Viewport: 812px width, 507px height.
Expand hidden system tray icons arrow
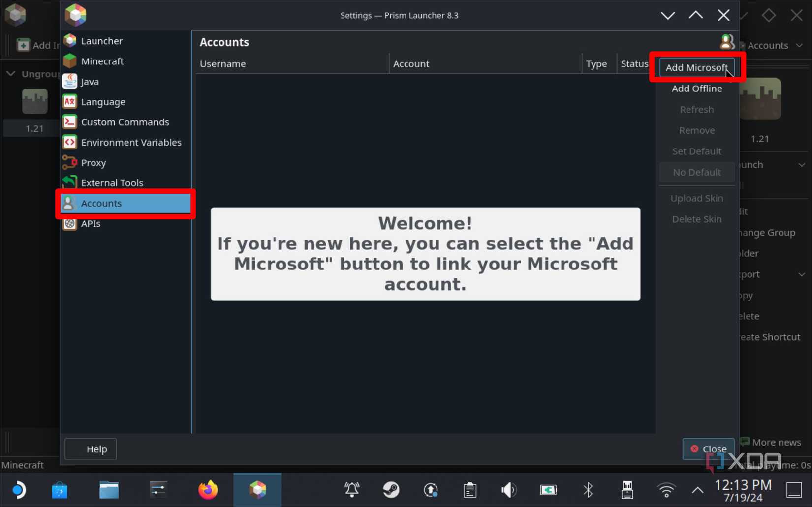pos(697,490)
